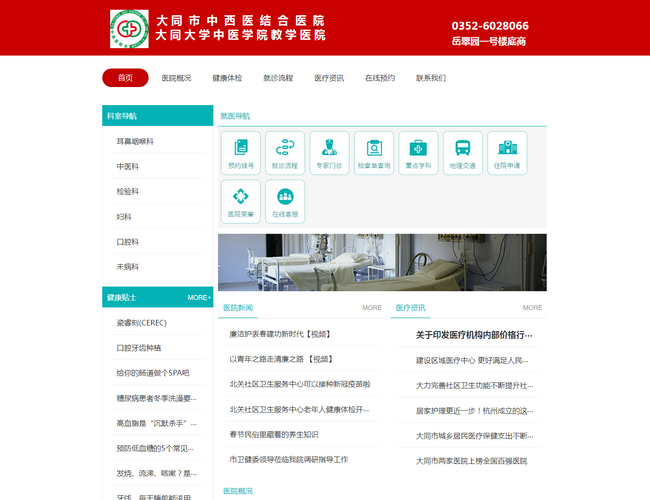Open the 预约挂号 appointment registration icon
This screenshot has width=650, height=500.
pos(241,152)
